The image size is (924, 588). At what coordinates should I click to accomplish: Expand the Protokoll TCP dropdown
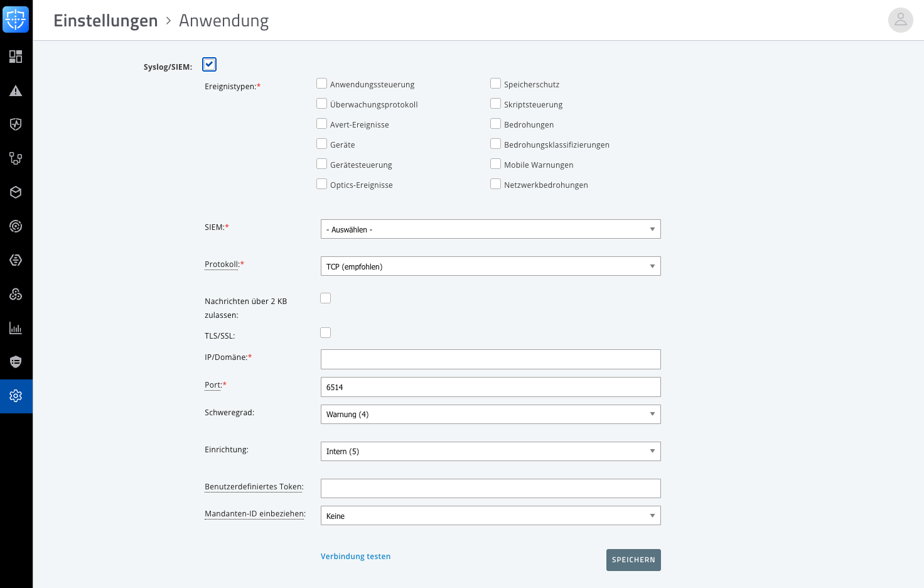(490, 266)
